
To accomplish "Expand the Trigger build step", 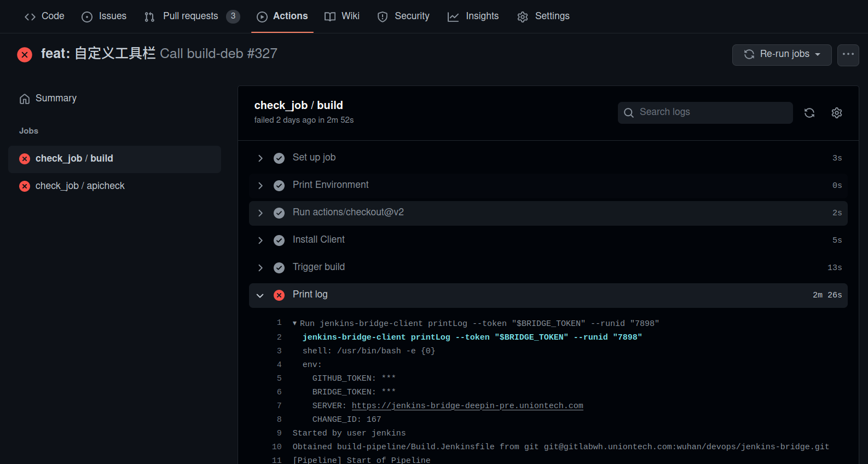I will pos(548,267).
